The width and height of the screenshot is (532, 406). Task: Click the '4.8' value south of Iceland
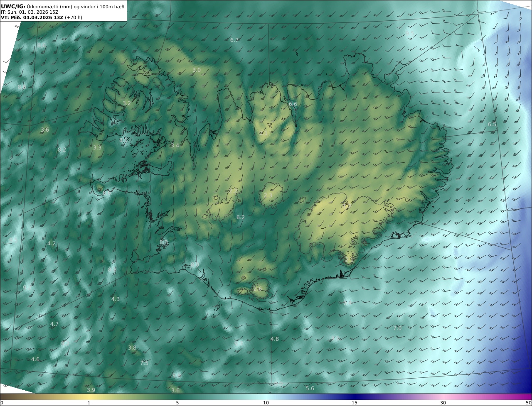click(x=275, y=339)
